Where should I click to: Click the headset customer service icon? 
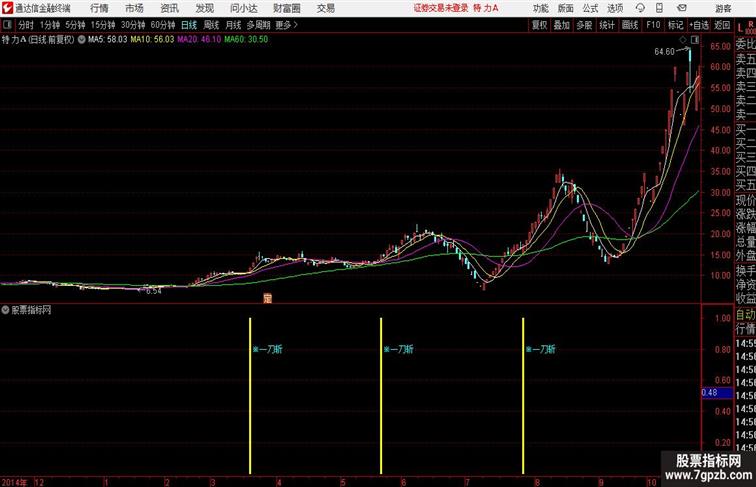[640, 8]
